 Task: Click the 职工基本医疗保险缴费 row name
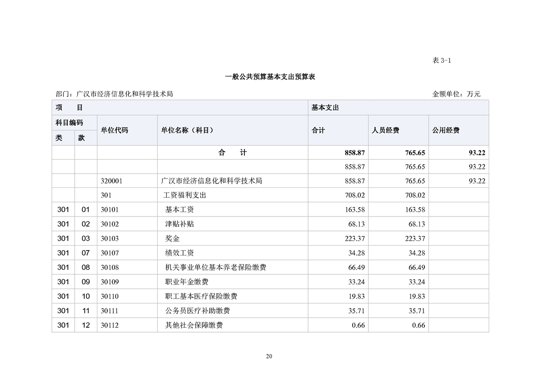pyautogui.click(x=201, y=297)
